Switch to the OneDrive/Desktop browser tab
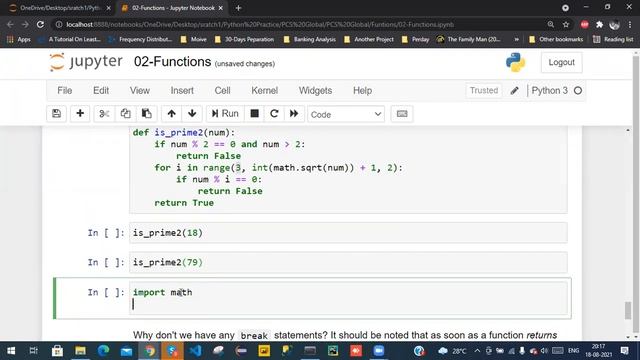Image resolution: width=640 pixels, height=360 pixels. click(59, 8)
